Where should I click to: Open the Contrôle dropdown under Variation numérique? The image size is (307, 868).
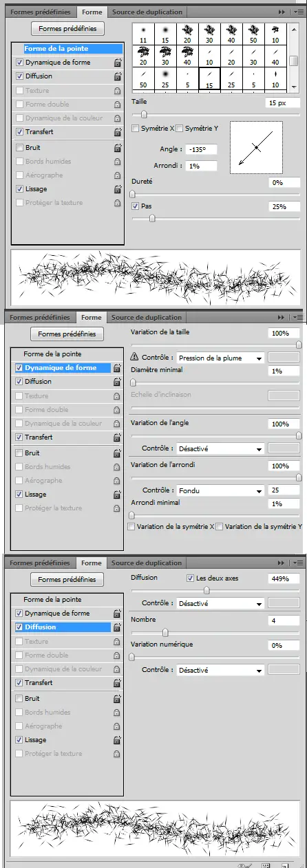coord(220,670)
